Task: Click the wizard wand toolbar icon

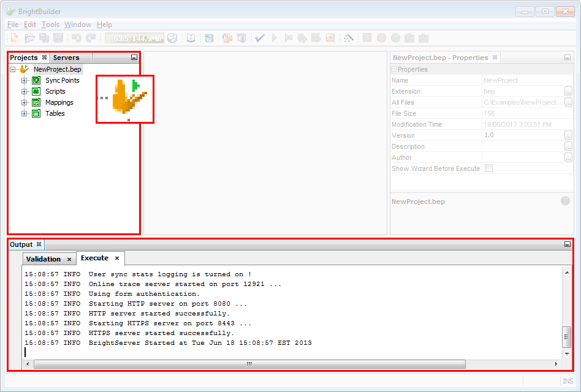Action: pos(348,38)
